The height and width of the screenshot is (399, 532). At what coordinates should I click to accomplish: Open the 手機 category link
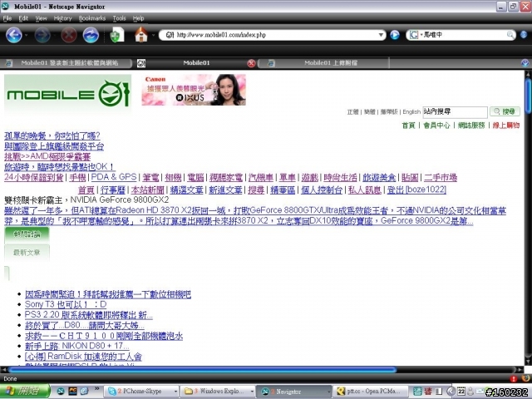pos(77,177)
